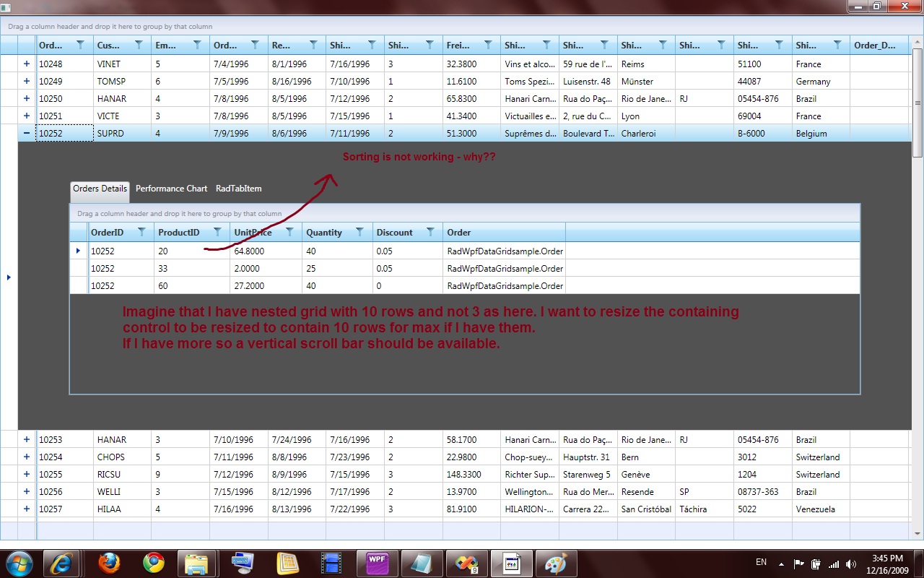This screenshot has height=578, width=924.
Task: Click the ProductID filter funnel in nested grid
Action: pos(217,232)
